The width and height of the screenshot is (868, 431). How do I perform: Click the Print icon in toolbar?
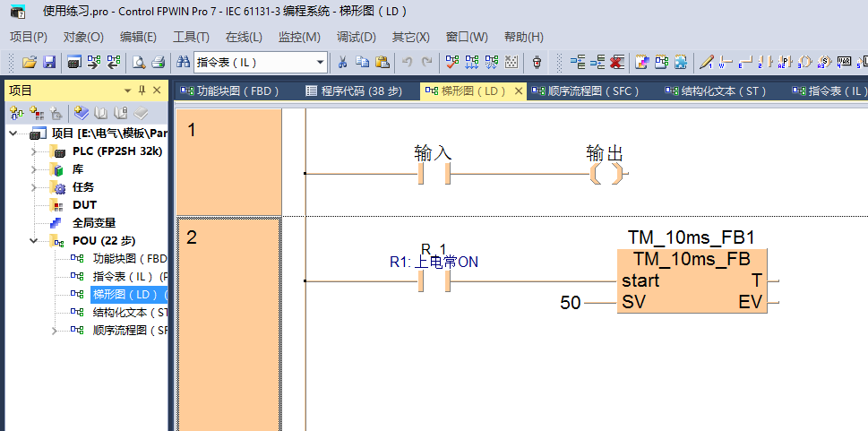159,62
